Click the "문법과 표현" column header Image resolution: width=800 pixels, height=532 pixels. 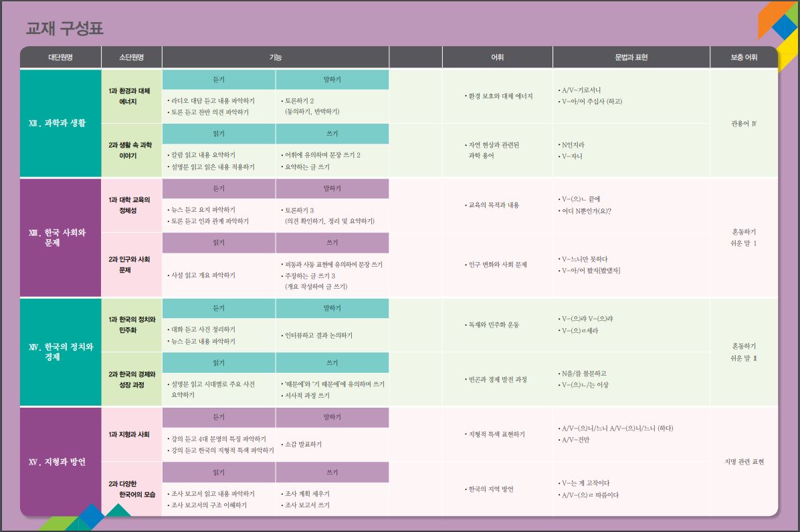[631, 57]
